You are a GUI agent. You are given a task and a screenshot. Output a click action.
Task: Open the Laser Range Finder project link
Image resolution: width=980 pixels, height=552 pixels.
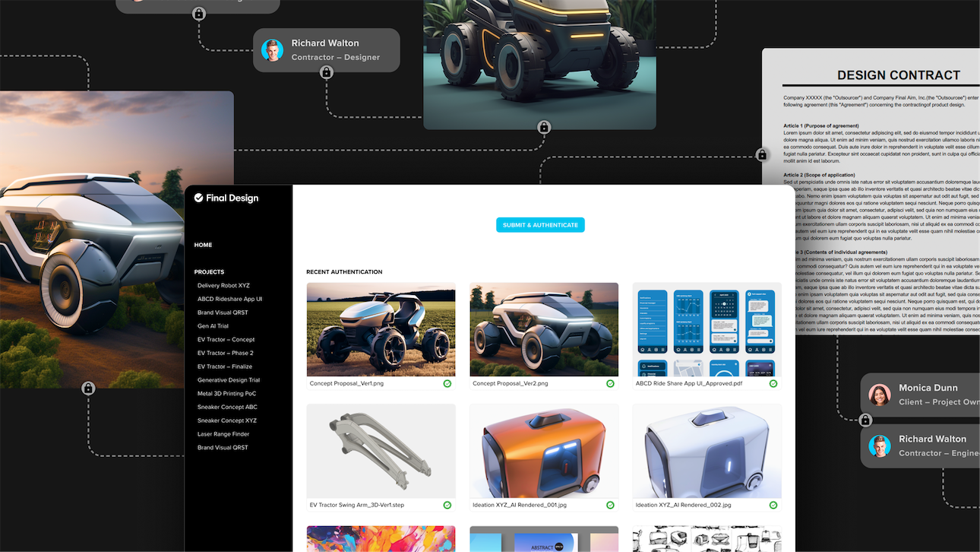click(223, 434)
